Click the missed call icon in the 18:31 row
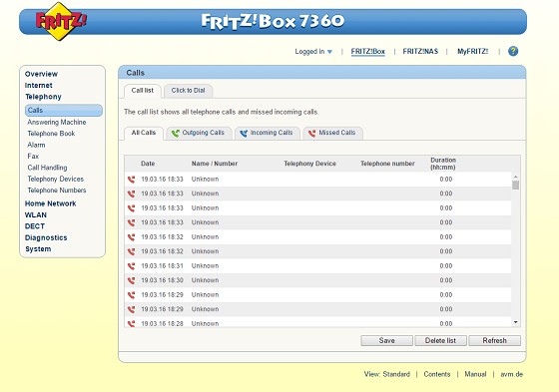Viewport: 559px width, 392px height. point(131,266)
